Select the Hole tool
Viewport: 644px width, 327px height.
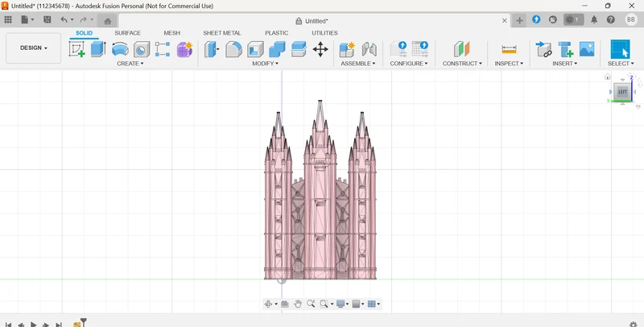tap(142, 50)
